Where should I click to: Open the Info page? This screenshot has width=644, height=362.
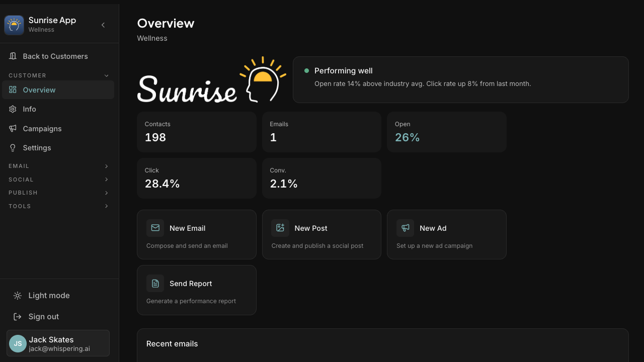(x=58, y=109)
